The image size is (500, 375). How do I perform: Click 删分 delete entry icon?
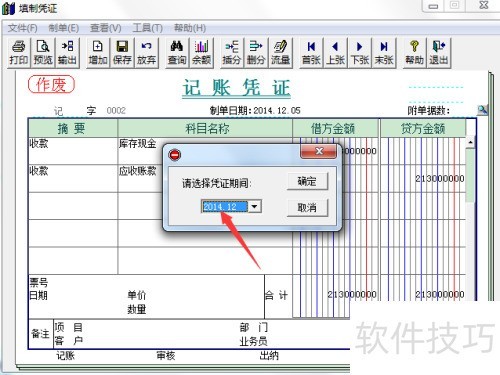tap(256, 53)
